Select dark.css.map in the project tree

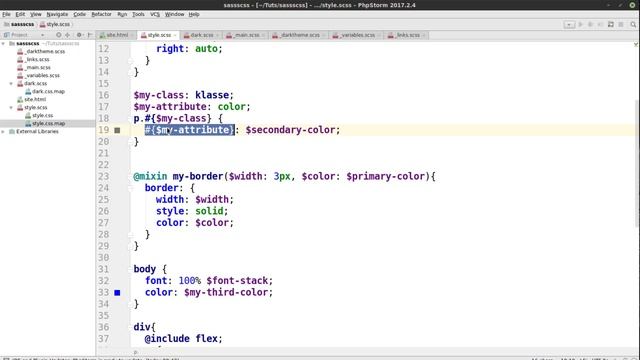48,91
